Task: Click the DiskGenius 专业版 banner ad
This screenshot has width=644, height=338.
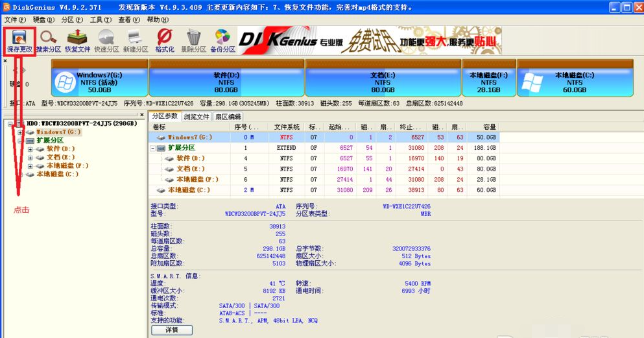Action: tap(370, 40)
